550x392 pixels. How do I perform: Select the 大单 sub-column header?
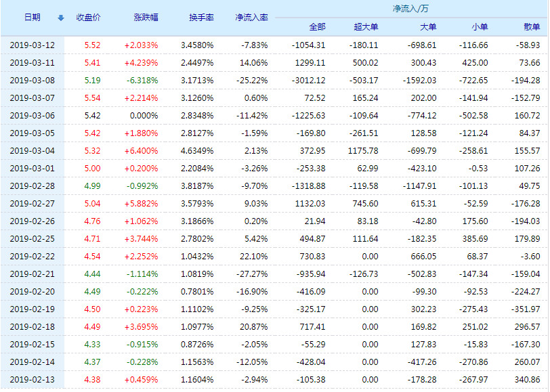coord(428,27)
